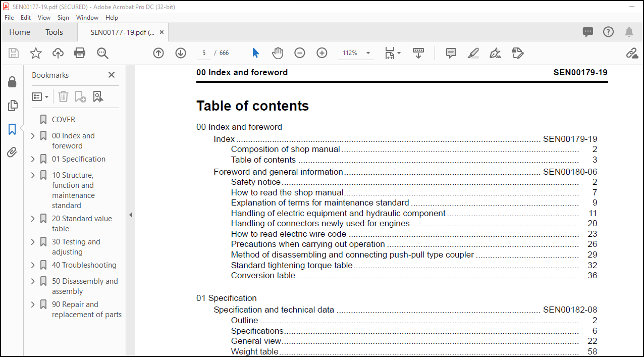Screen dimensions: 644x357
Task: Add file to starred favorites
Action: tap(36, 53)
